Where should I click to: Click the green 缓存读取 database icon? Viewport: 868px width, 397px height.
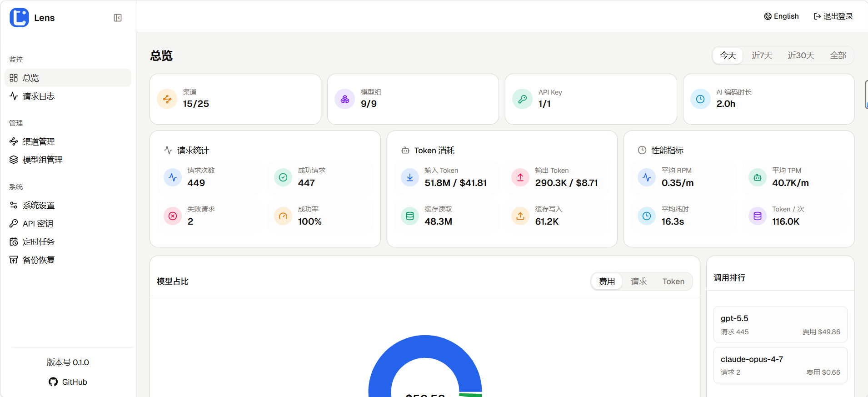point(410,216)
